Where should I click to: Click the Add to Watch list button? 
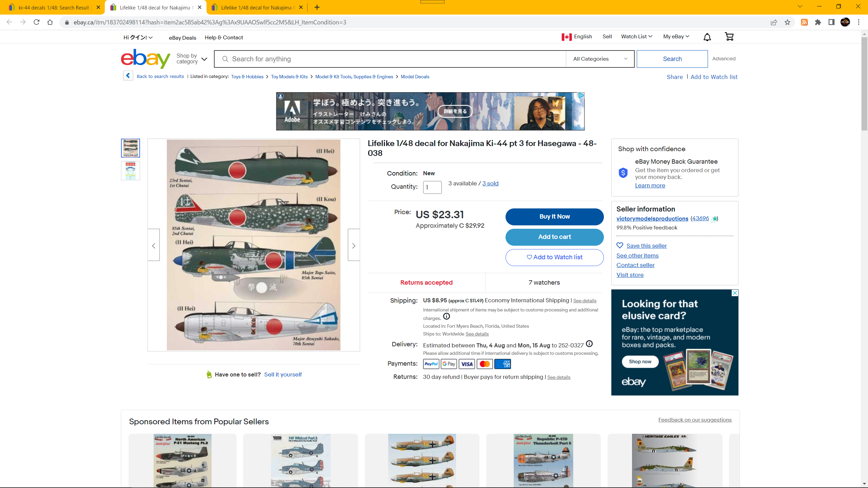point(554,257)
